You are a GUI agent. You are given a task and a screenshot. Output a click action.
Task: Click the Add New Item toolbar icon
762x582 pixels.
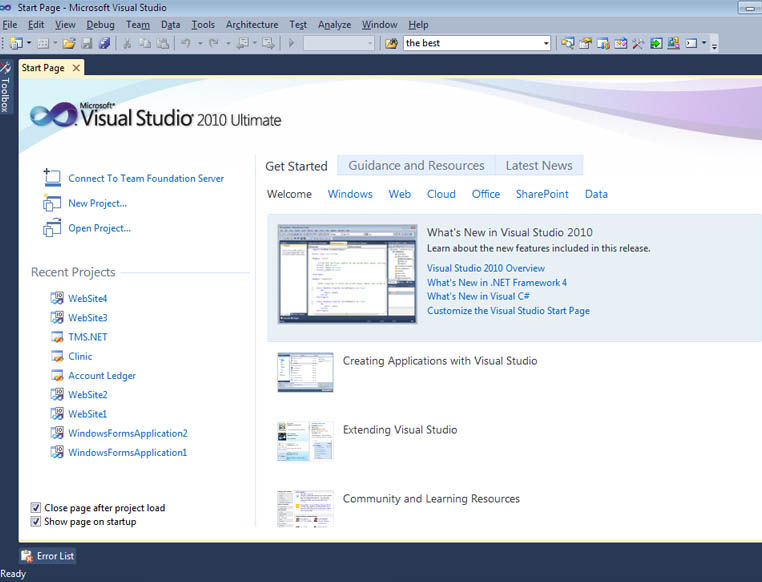click(x=43, y=43)
